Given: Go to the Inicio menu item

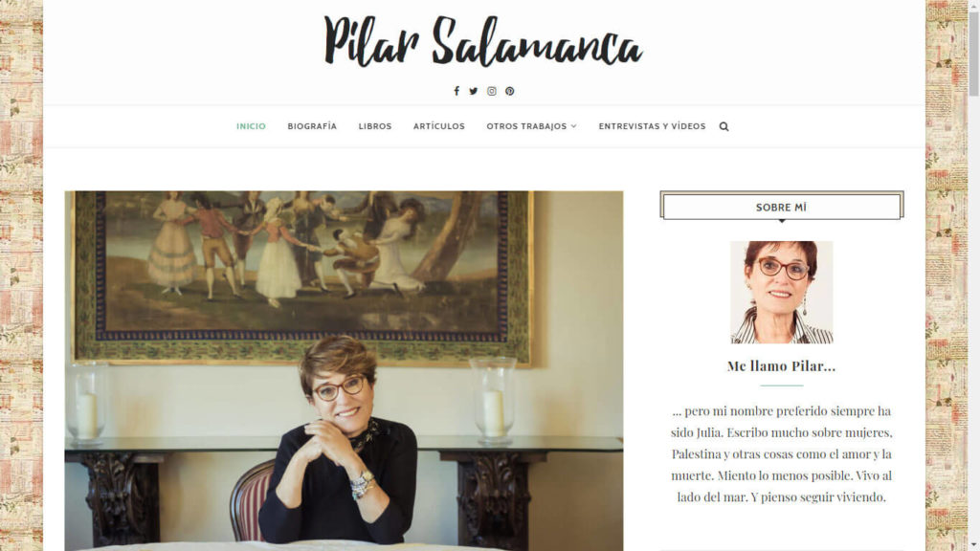Looking at the screenshot, I should click(251, 126).
